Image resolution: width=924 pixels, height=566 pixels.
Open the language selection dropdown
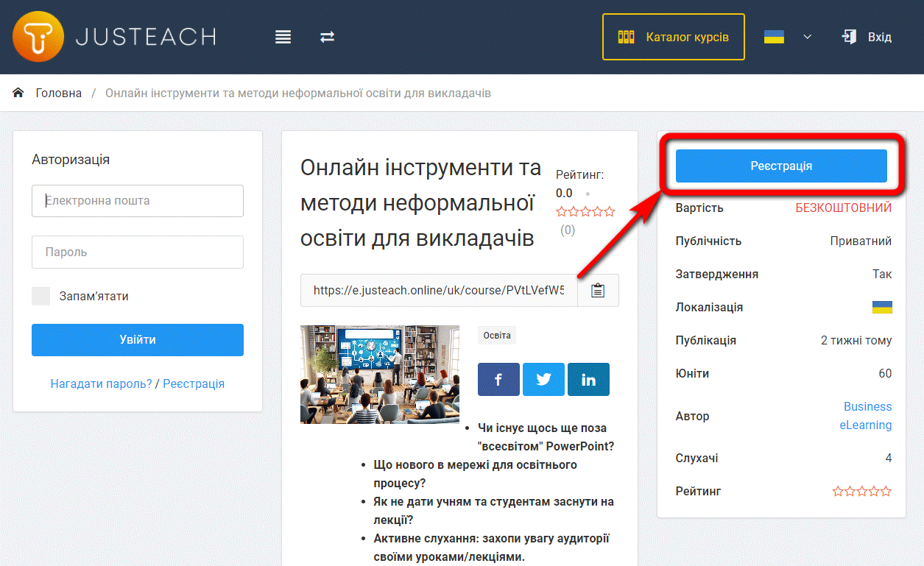[808, 36]
